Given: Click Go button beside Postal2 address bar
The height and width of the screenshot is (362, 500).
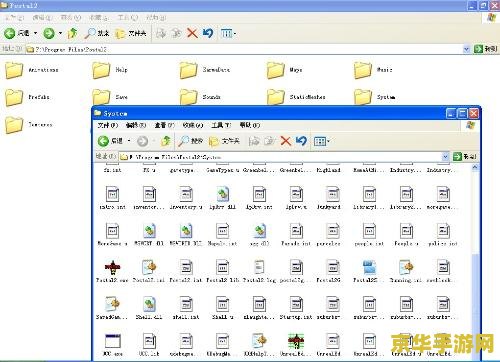Looking at the screenshot, I should (x=486, y=49).
